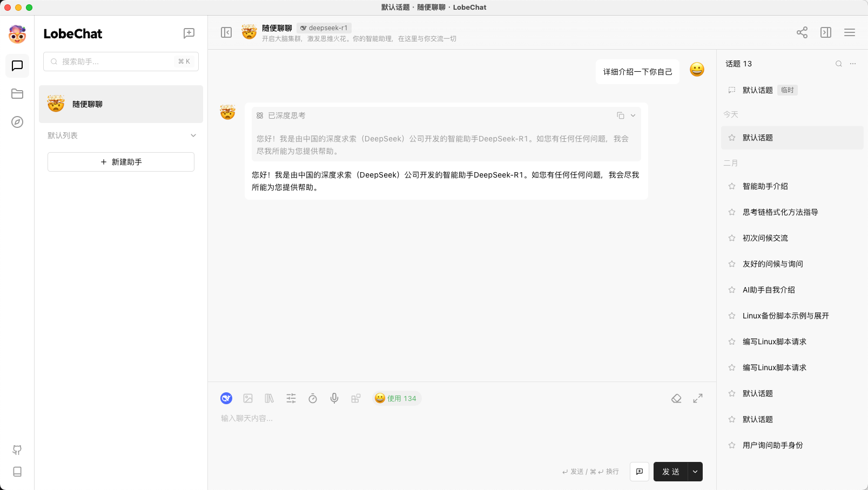
Task: Toggle the topic panel on the right
Action: pos(826,32)
